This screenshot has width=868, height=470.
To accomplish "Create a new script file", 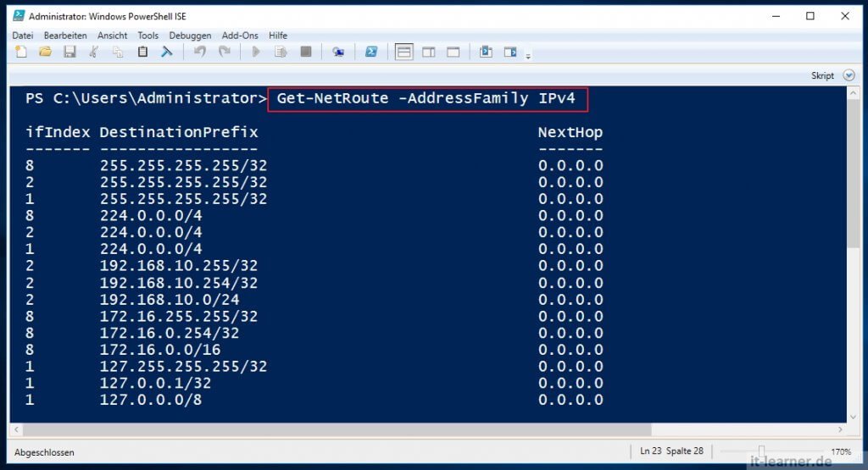I will click(x=21, y=52).
